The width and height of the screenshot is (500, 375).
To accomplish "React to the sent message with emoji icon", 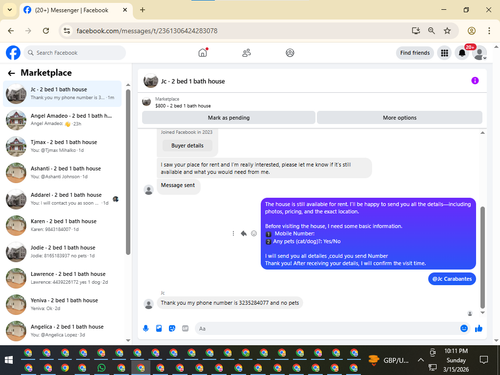I will coord(254,233).
